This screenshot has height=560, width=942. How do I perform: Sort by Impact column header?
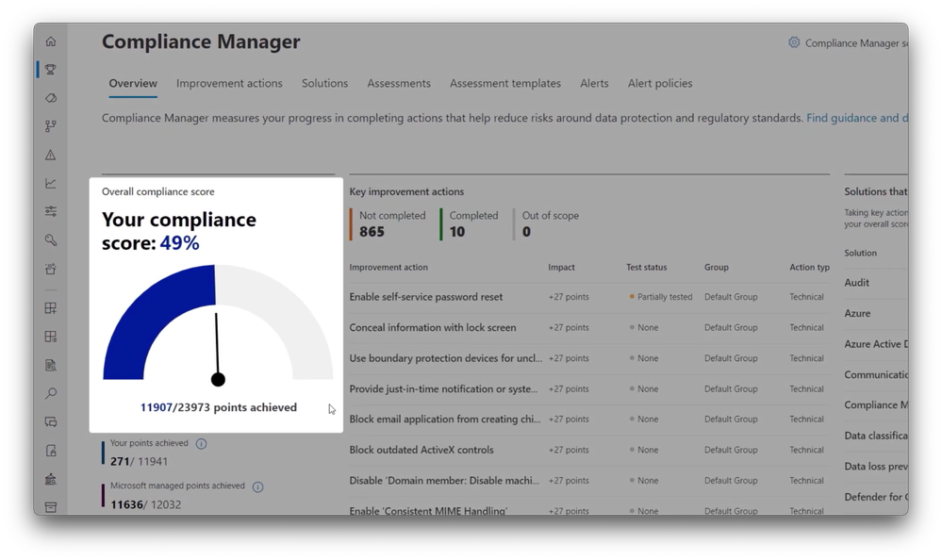click(x=561, y=268)
